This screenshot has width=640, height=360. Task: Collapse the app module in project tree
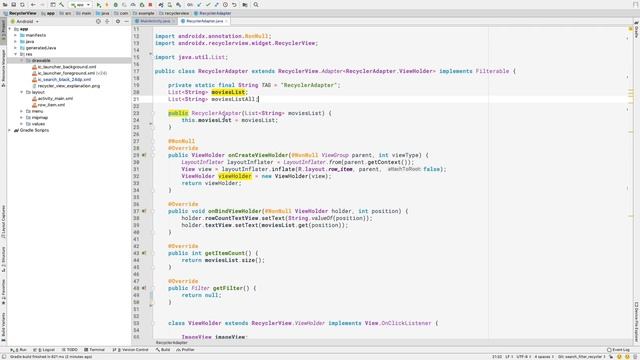coord(10,29)
